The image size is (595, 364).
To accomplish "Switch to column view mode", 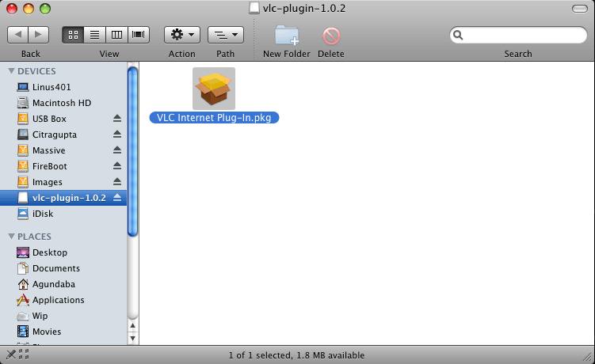I will click(x=117, y=35).
